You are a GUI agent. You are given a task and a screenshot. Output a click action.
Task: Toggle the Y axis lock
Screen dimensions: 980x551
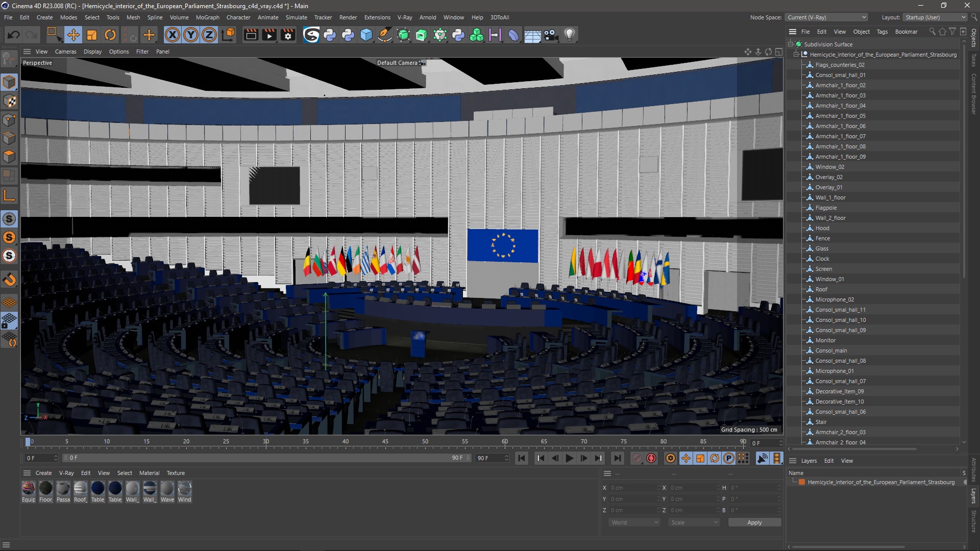point(191,35)
